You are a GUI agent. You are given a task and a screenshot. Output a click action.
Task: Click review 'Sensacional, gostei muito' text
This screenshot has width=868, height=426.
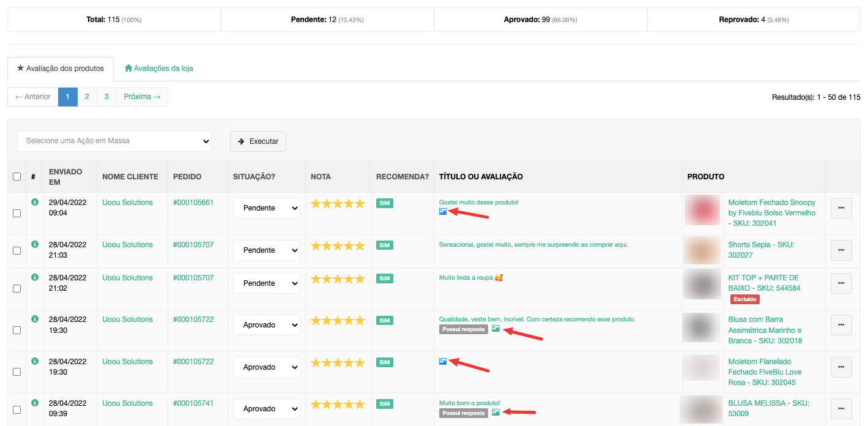click(x=533, y=244)
